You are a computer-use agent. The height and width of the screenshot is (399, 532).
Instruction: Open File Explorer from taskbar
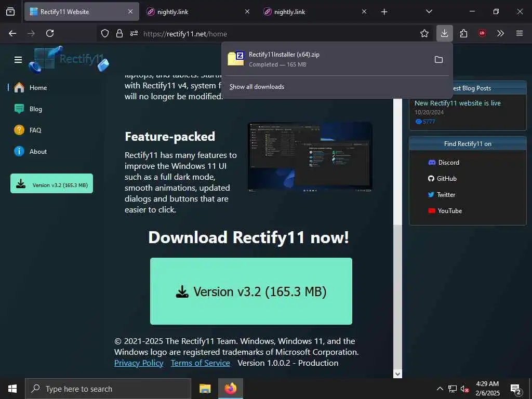[x=205, y=389]
